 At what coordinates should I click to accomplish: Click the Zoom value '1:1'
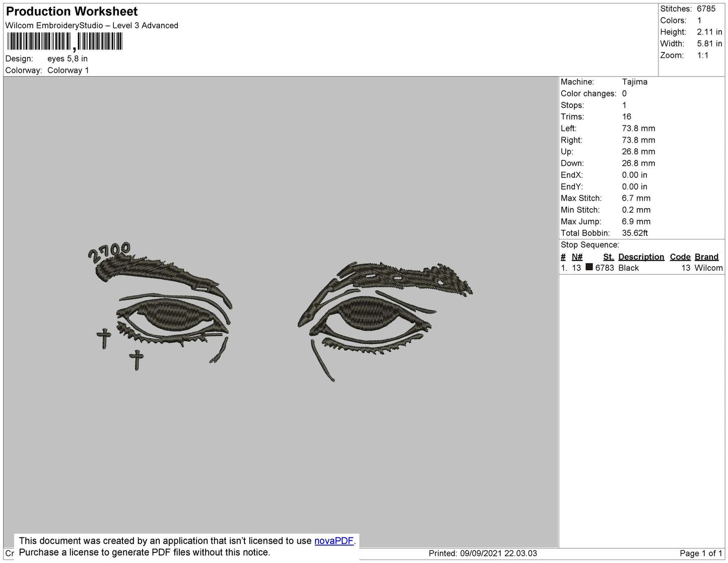703,55
